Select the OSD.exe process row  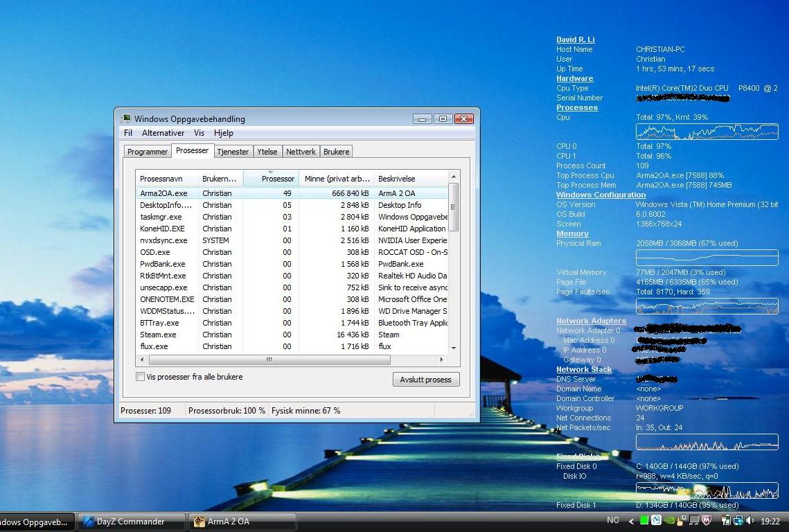pyautogui.click(x=292, y=252)
